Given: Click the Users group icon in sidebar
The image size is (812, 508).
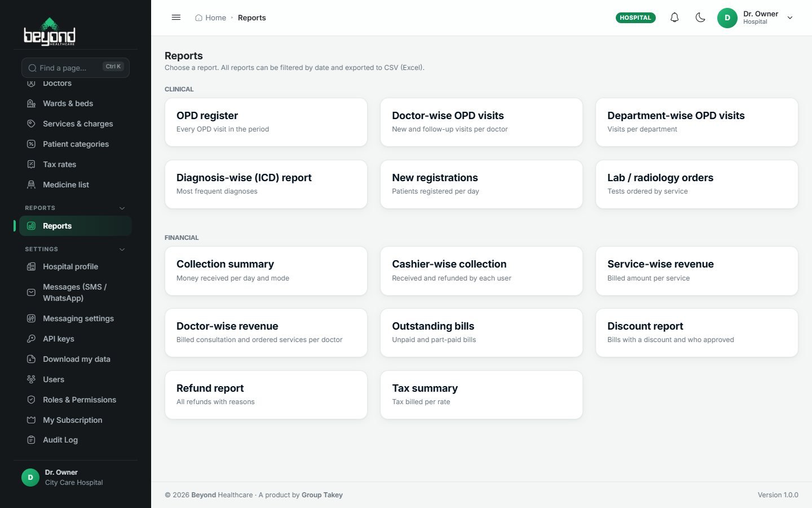Looking at the screenshot, I should [x=32, y=379].
